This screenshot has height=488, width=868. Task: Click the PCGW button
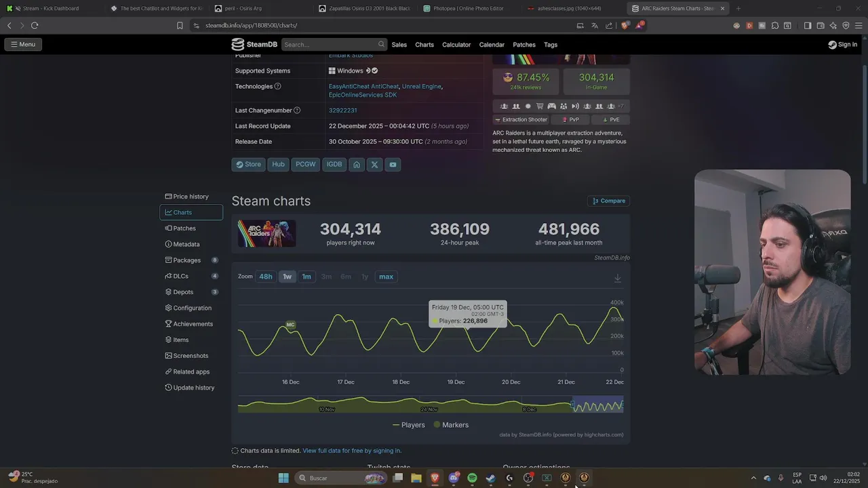(x=306, y=165)
